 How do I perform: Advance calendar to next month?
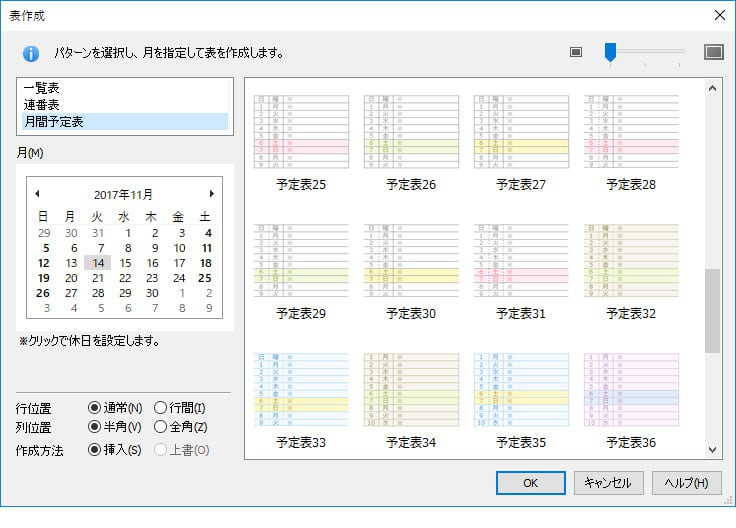point(211,194)
